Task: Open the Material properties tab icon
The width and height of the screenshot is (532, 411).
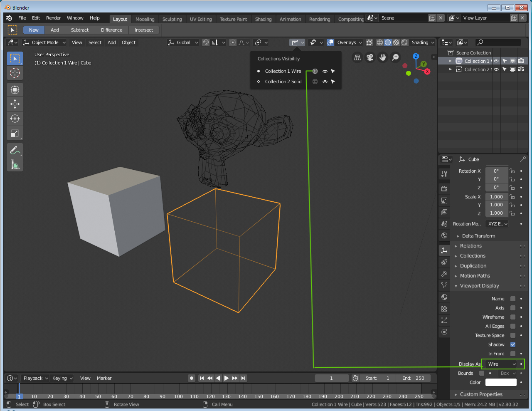Action: pos(444,297)
